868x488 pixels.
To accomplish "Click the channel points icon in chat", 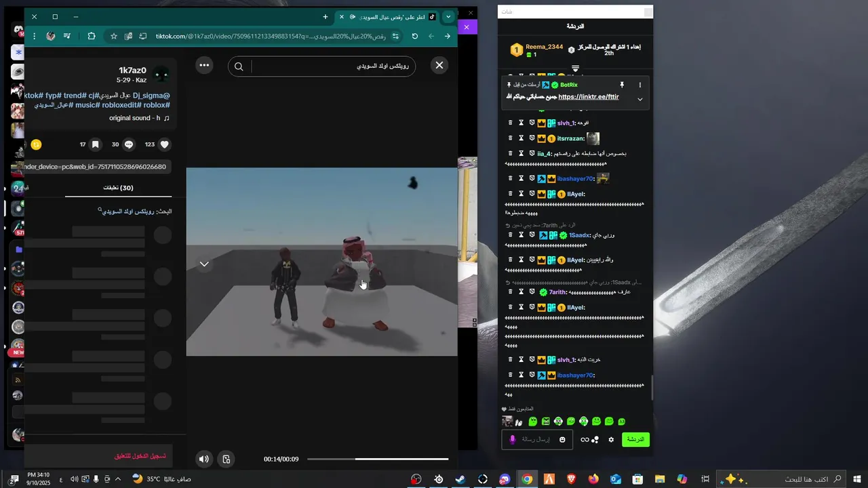I will [x=595, y=439].
